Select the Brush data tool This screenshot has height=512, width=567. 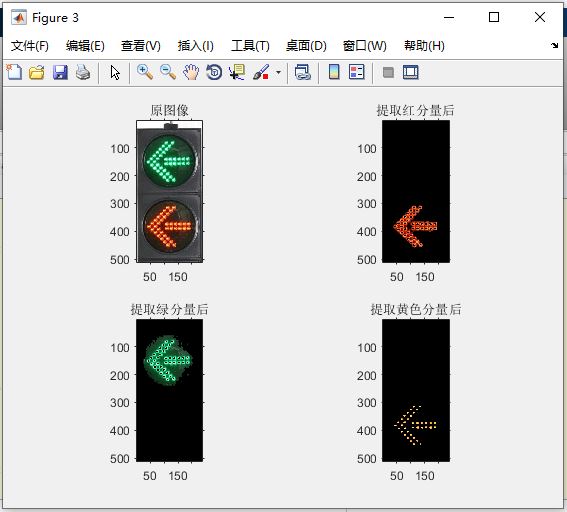pyautogui.click(x=261, y=72)
